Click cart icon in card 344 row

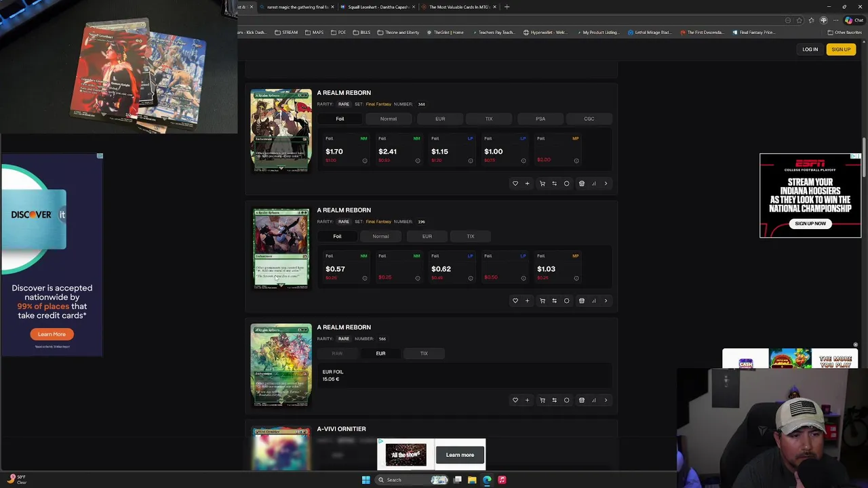point(542,184)
